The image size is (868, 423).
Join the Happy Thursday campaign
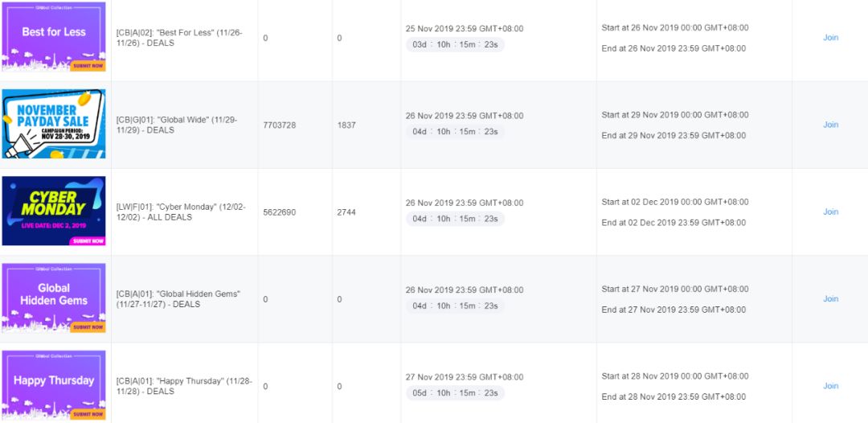click(x=830, y=386)
